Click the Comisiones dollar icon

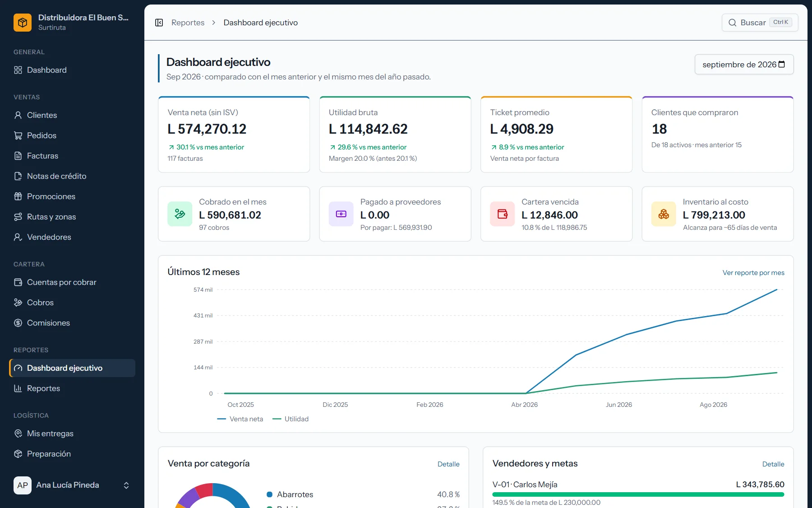18,323
